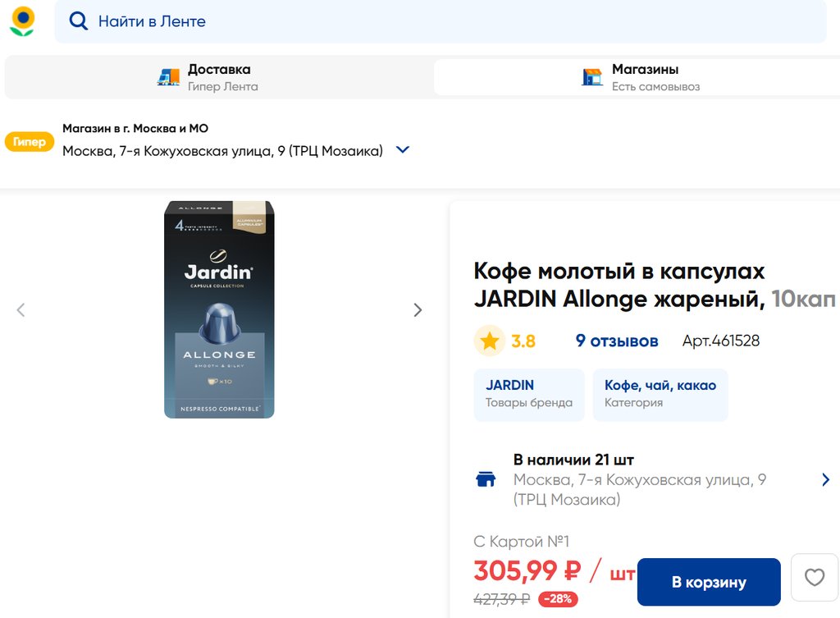Open Кофе, чай, какао category chip
Screen dimensions: 840x618
660,395
